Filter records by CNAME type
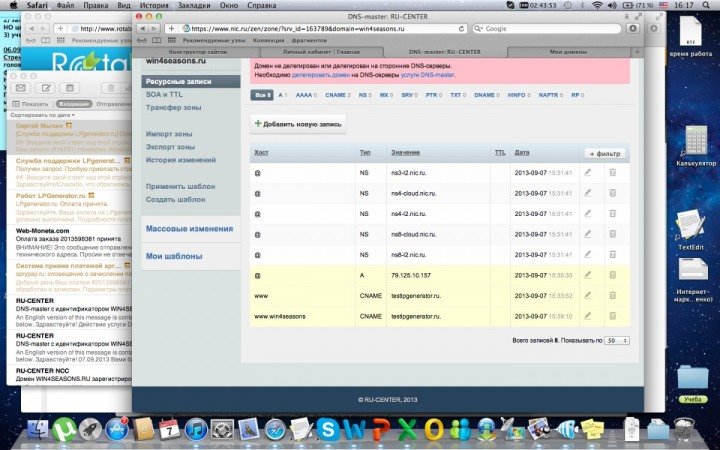720x450 pixels. [x=336, y=95]
